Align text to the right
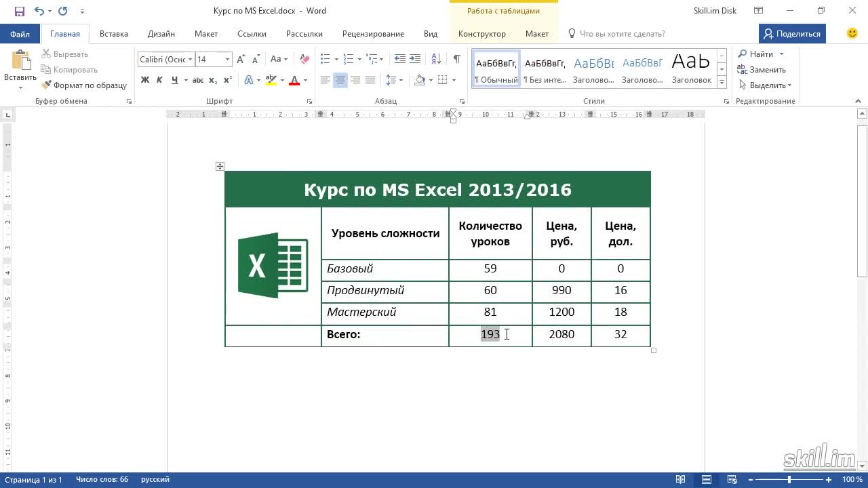Image resolution: width=868 pixels, height=488 pixels. click(x=355, y=80)
